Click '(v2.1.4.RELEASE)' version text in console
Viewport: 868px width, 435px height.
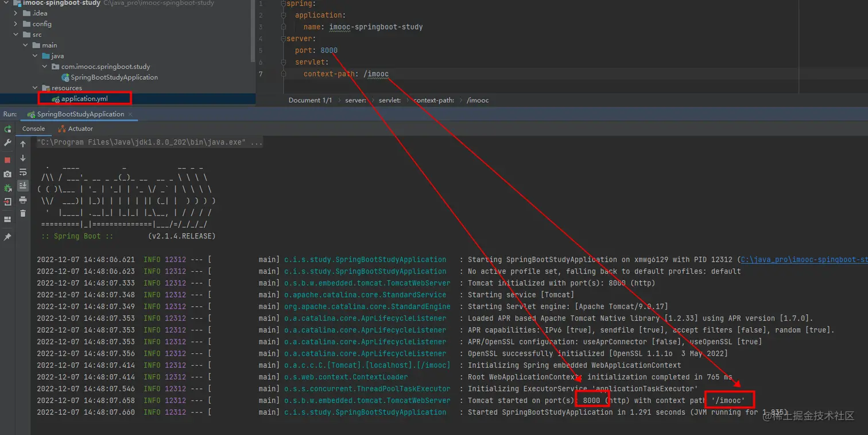[x=181, y=236]
